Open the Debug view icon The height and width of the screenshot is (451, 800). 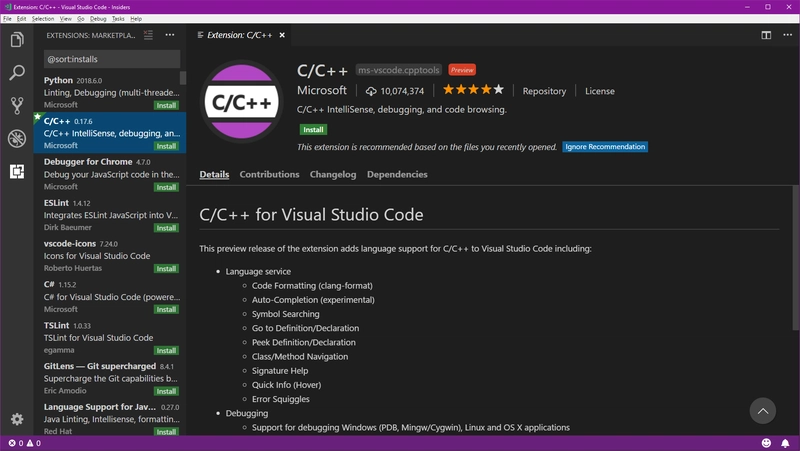(x=16, y=139)
